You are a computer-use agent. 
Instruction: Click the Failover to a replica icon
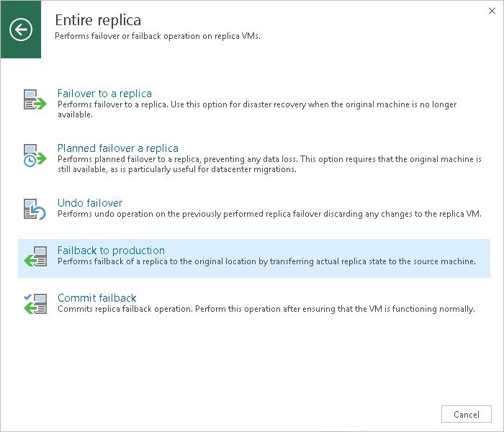click(35, 100)
